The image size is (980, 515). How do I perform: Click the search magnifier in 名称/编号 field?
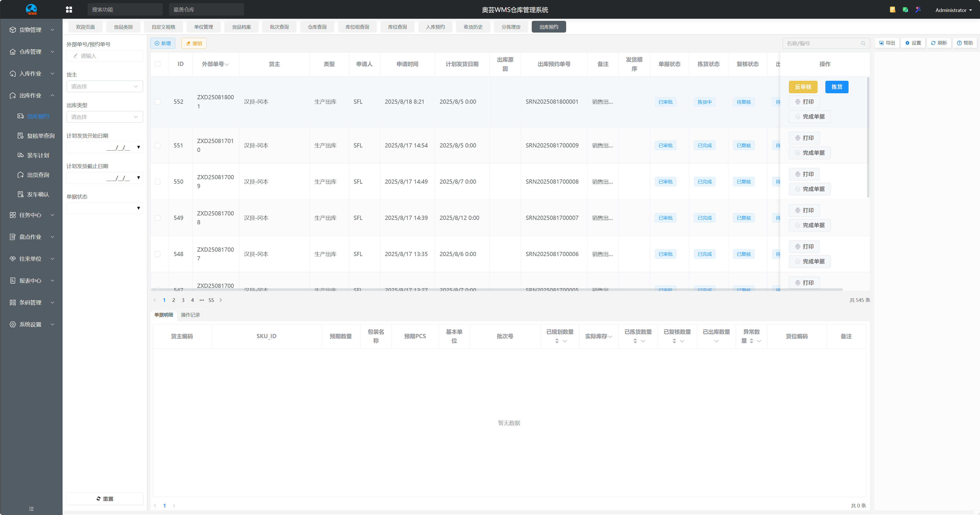tap(863, 43)
